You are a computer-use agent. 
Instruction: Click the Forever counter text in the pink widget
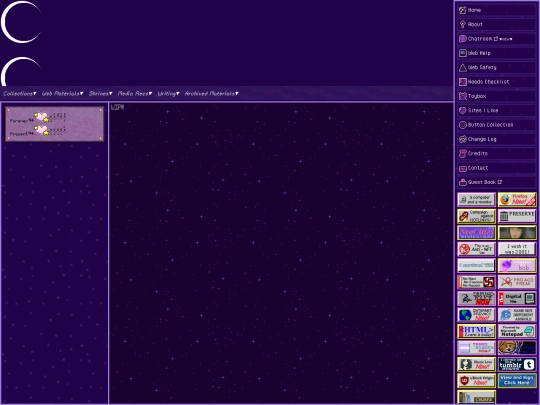tap(22, 121)
